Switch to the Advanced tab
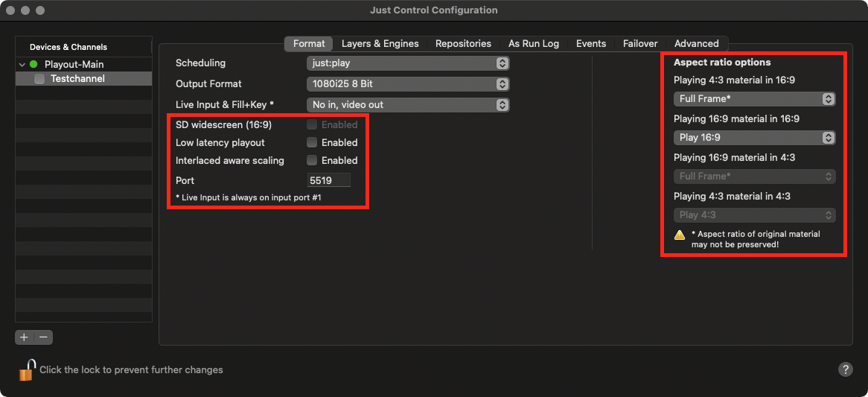 point(696,44)
